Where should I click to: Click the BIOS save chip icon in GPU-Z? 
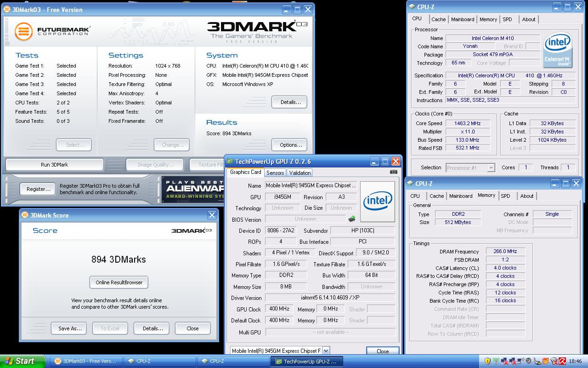click(x=352, y=219)
